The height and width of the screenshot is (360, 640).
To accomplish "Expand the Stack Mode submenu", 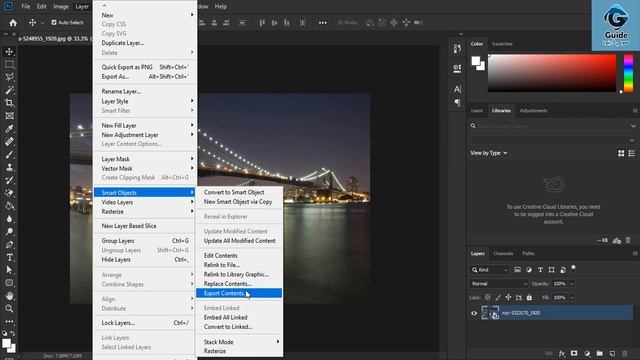I will (240, 342).
